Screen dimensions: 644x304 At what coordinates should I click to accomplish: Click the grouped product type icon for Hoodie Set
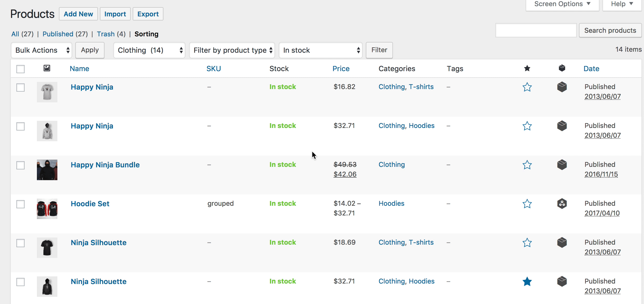[562, 204]
